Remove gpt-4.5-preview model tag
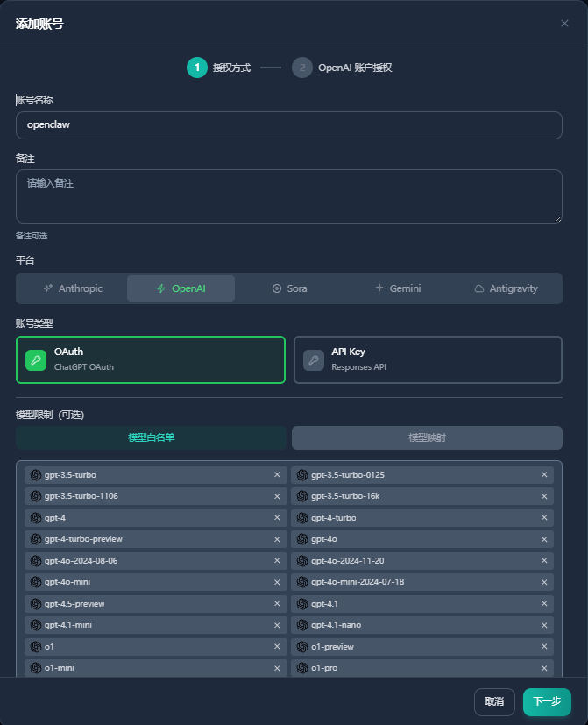The height and width of the screenshot is (725, 588). click(277, 604)
